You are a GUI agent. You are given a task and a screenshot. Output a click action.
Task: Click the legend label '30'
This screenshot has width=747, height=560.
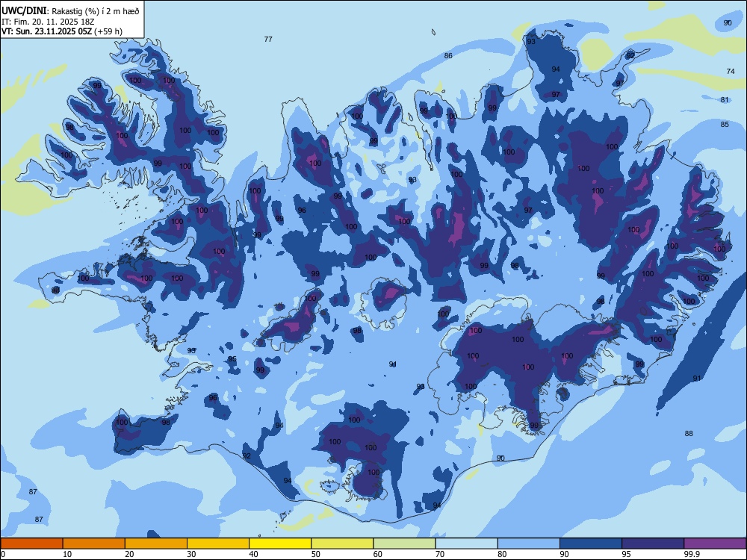point(191,554)
